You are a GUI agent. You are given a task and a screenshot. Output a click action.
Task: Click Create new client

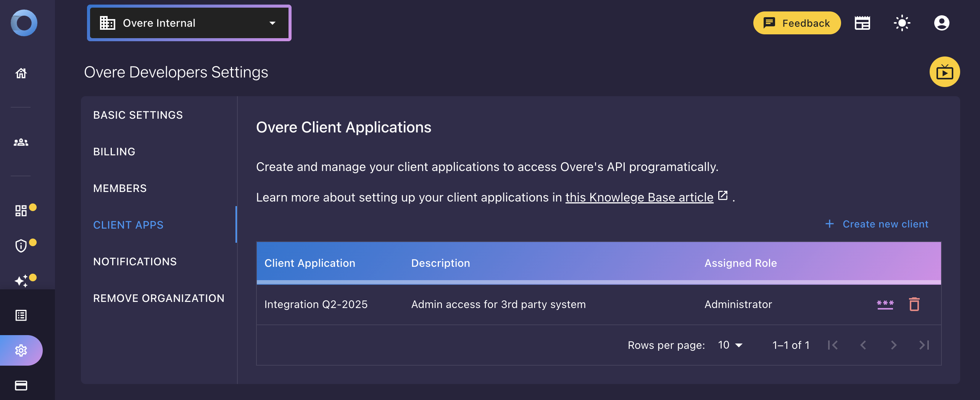click(x=877, y=224)
